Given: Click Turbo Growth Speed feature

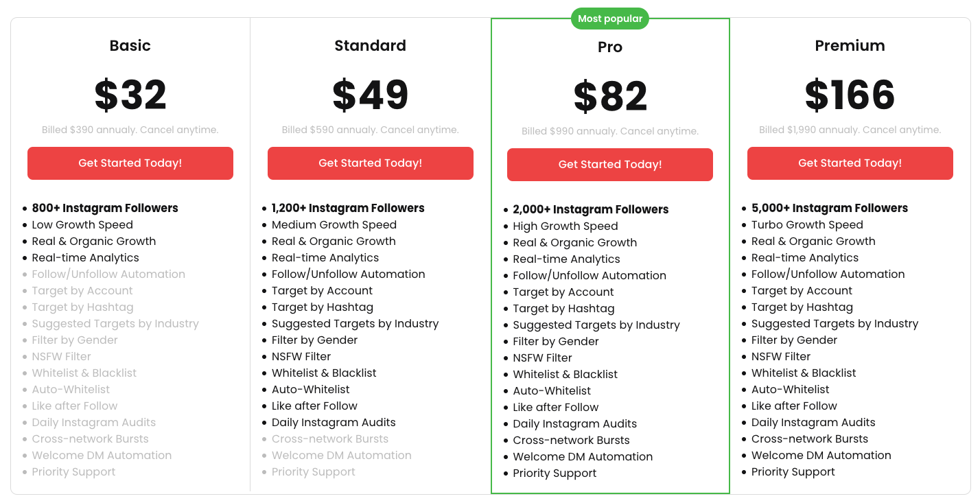Looking at the screenshot, I should [807, 224].
